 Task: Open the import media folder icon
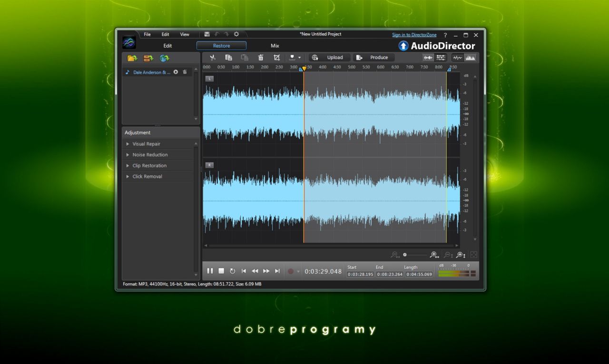point(132,58)
